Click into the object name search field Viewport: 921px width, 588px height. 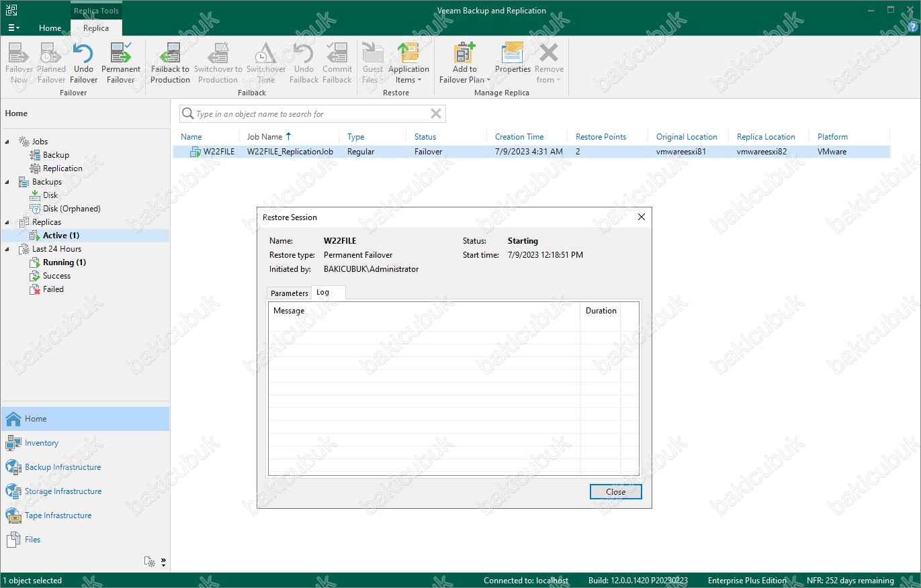click(x=312, y=114)
